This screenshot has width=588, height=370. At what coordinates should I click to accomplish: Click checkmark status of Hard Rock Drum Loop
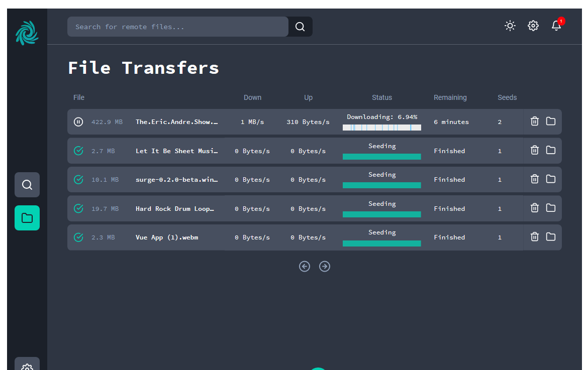(x=78, y=208)
